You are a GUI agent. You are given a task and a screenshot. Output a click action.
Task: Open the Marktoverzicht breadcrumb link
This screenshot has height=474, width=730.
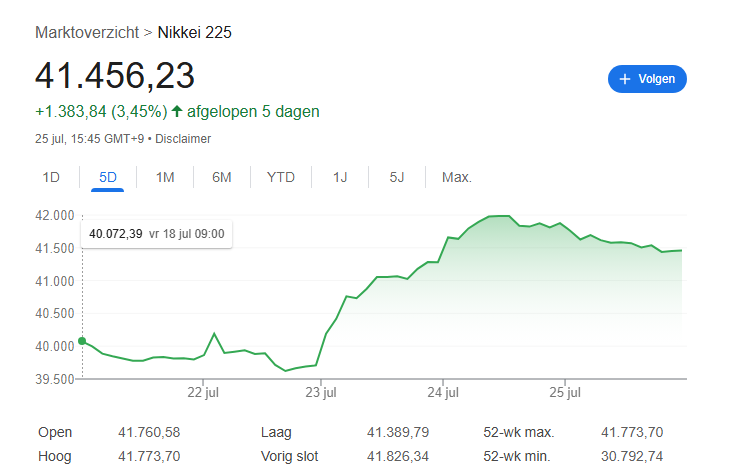point(87,32)
